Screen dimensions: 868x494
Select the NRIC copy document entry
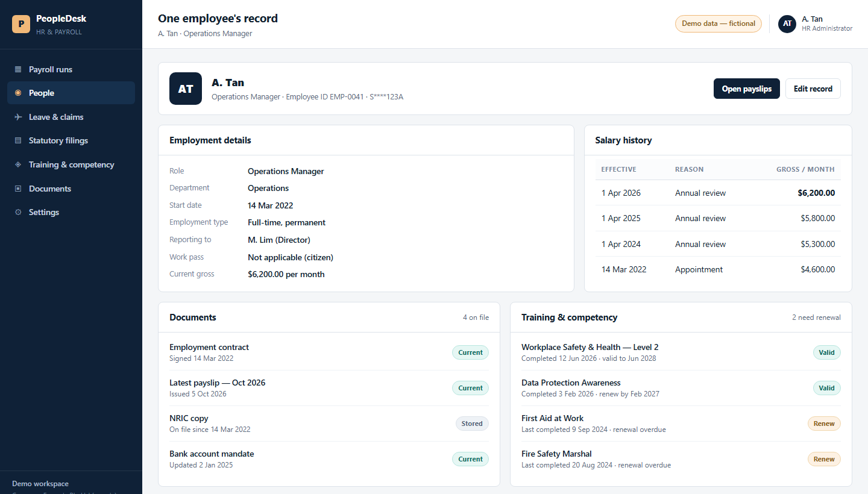pyautogui.click(x=329, y=424)
